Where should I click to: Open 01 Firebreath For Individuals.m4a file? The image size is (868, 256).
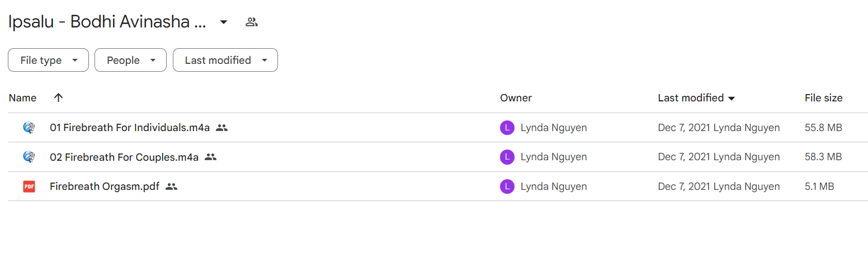[130, 128]
